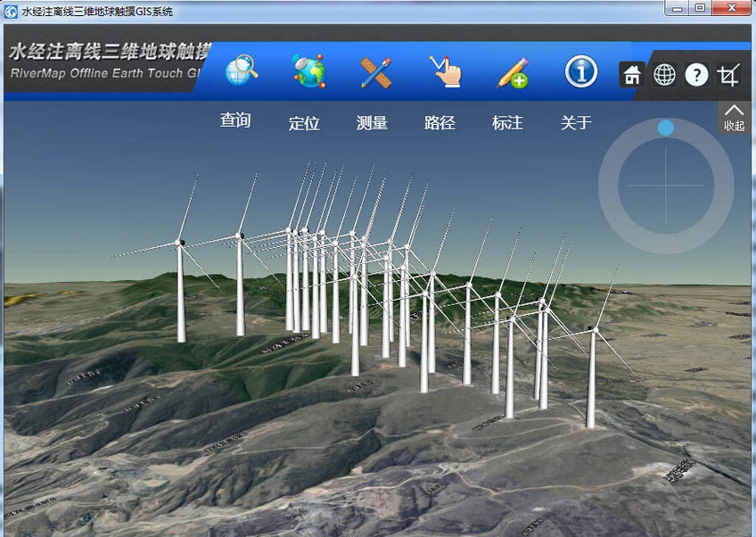
Task: Click the 测量 label
Action: (x=372, y=122)
